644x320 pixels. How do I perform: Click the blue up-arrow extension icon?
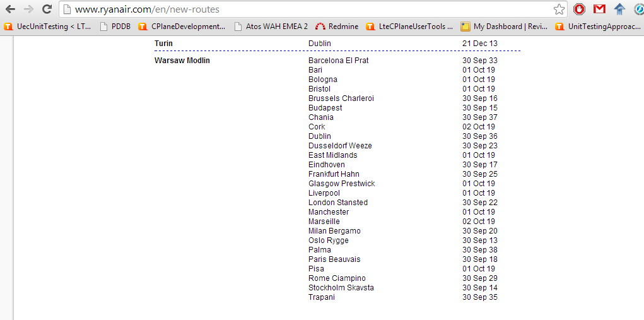click(x=620, y=9)
